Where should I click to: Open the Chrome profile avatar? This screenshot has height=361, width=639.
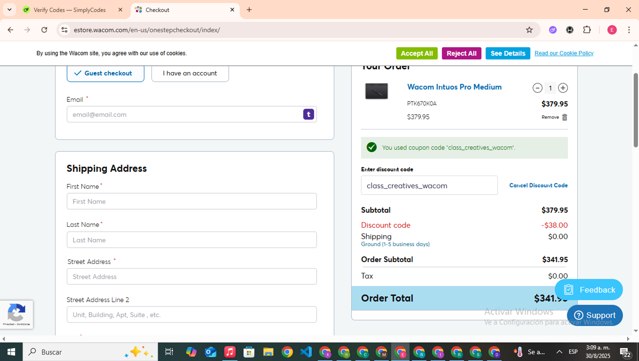(x=612, y=30)
